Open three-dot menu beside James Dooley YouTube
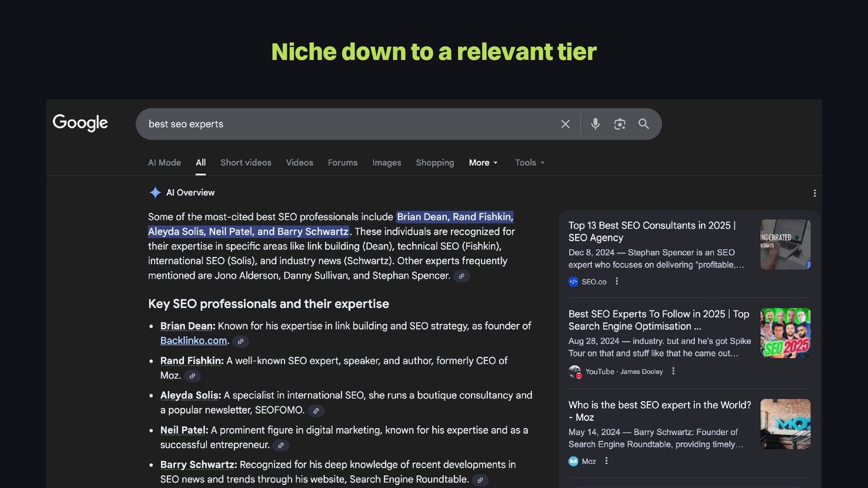 [673, 371]
